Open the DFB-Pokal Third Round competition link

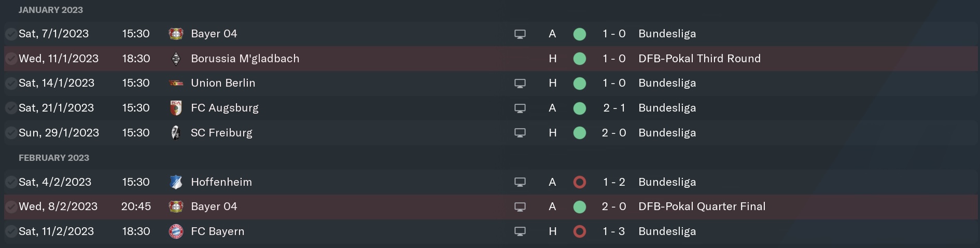(699, 59)
